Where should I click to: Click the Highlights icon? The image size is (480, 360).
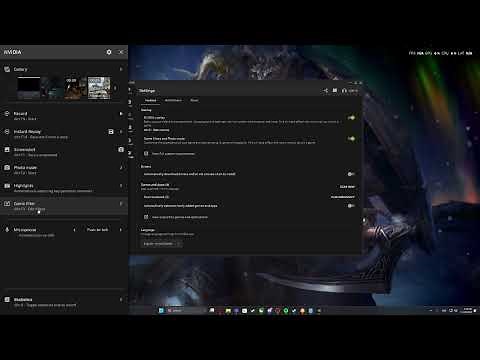(7, 186)
